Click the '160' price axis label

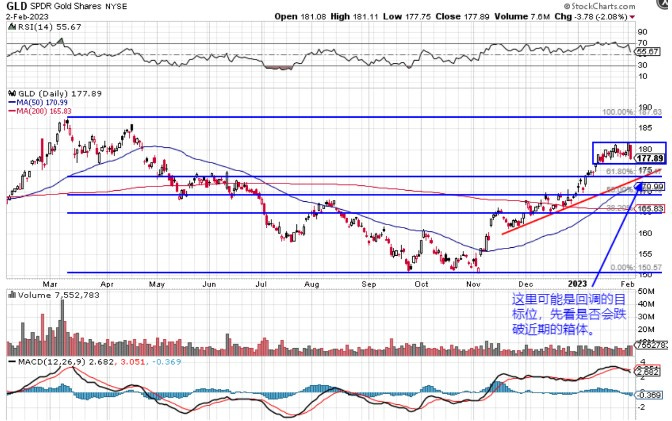click(x=645, y=233)
